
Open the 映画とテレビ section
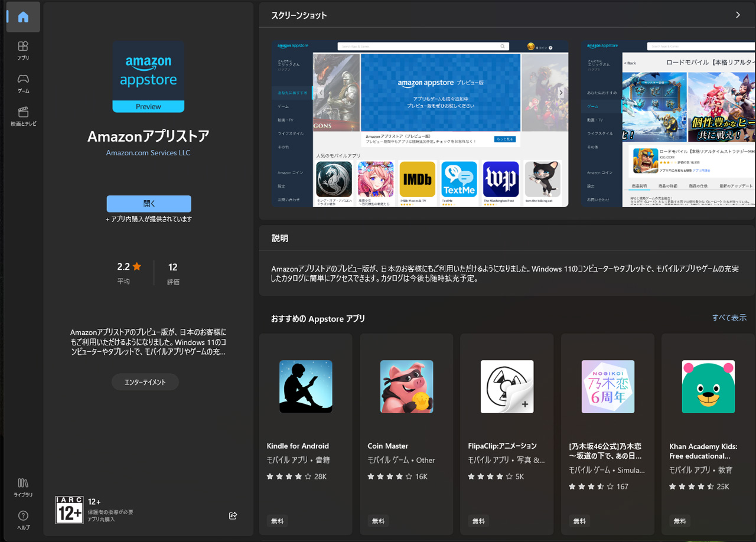pyautogui.click(x=23, y=116)
